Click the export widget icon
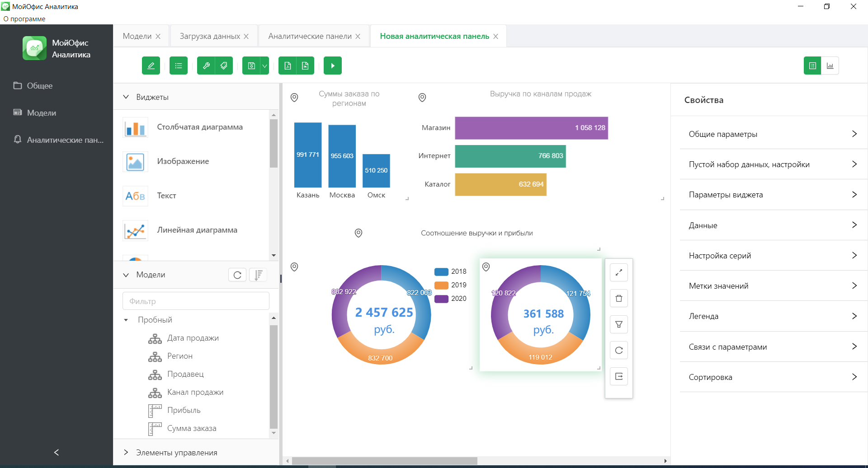This screenshot has width=868, height=468. pos(619,376)
